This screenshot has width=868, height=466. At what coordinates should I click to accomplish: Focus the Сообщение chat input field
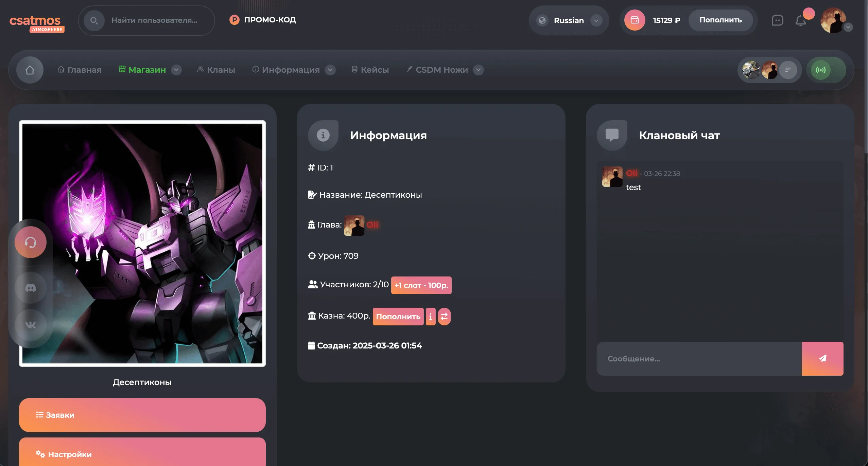699,359
